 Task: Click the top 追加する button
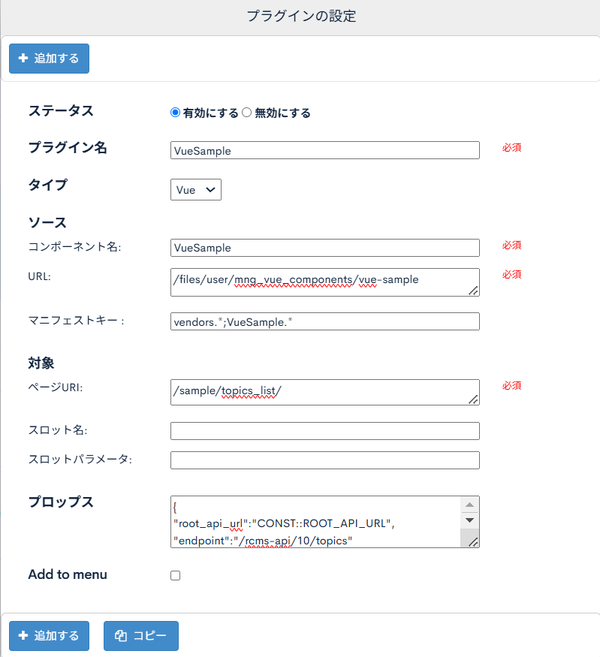[49, 58]
